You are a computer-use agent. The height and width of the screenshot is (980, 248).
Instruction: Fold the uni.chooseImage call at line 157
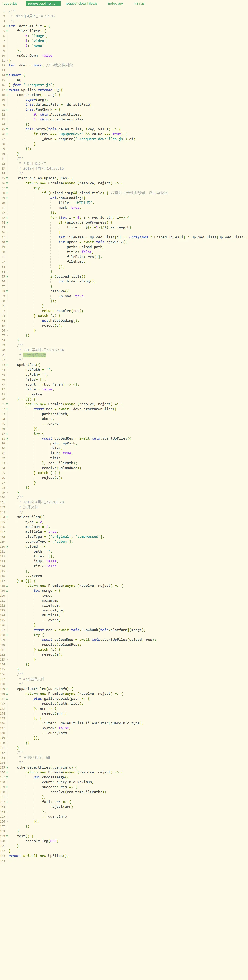(7, 777)
